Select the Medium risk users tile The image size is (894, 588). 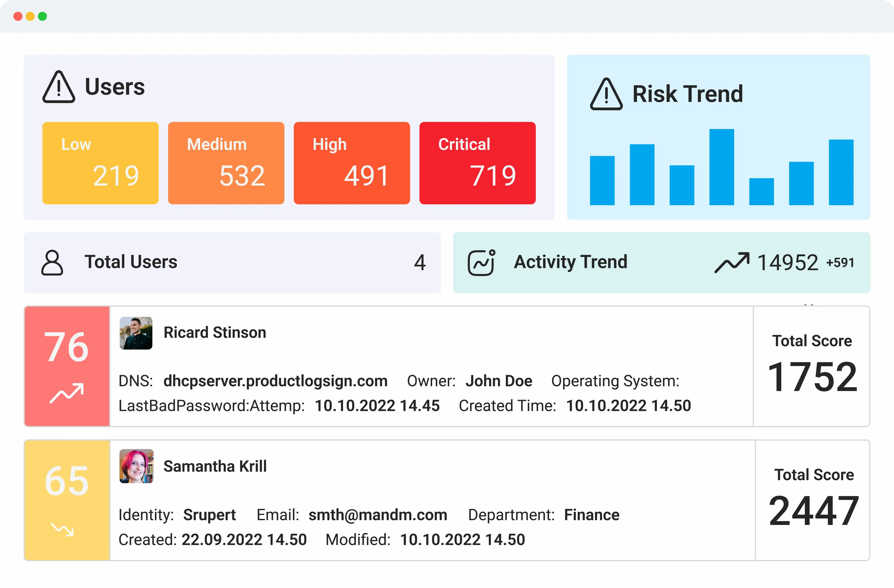(x=226, y=163)
